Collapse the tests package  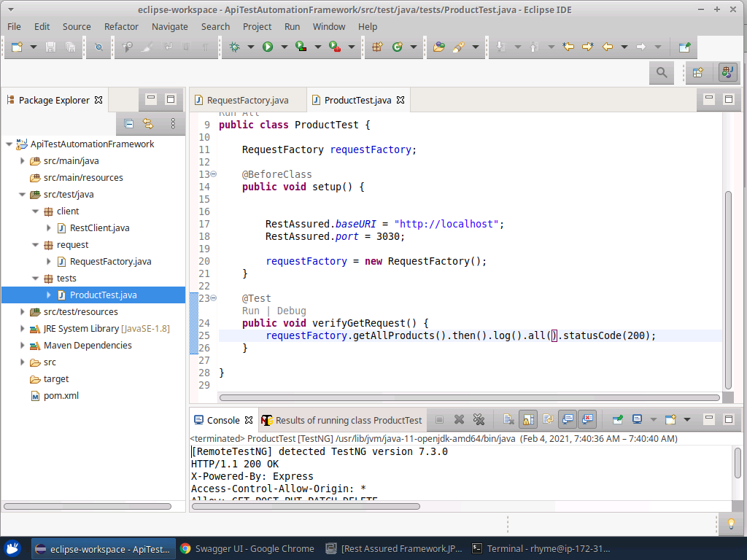35,278
